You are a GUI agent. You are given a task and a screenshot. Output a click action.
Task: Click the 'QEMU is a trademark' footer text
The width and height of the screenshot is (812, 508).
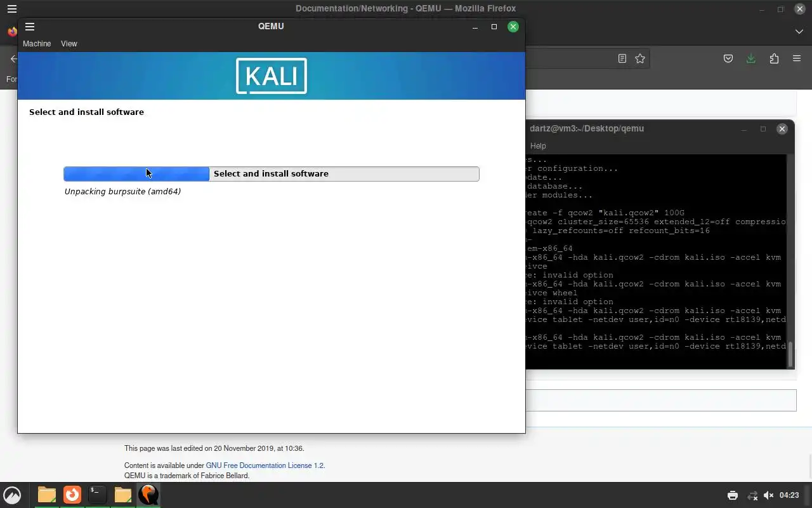[x=187, y=476]
